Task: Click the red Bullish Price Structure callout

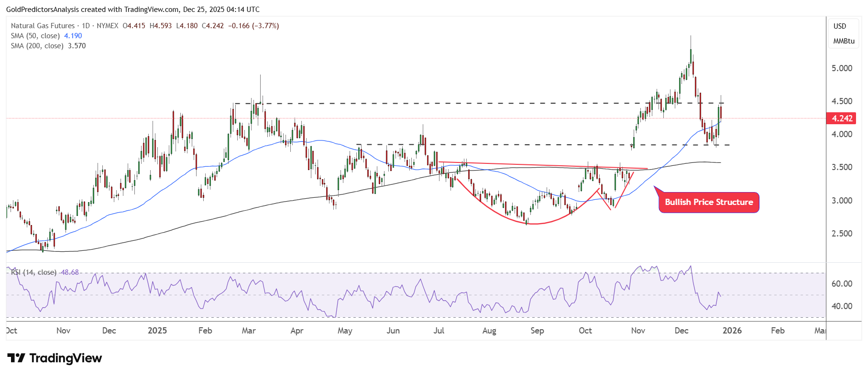Action: 708,202
